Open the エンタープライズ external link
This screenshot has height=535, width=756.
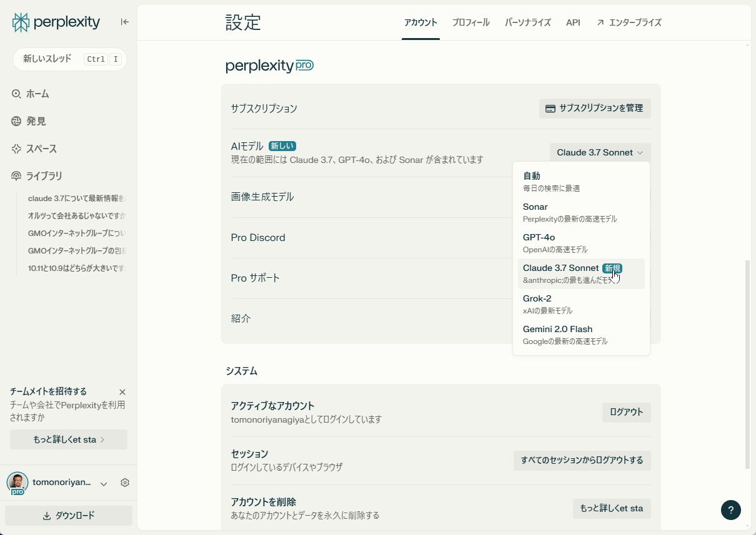click(629, 22)
